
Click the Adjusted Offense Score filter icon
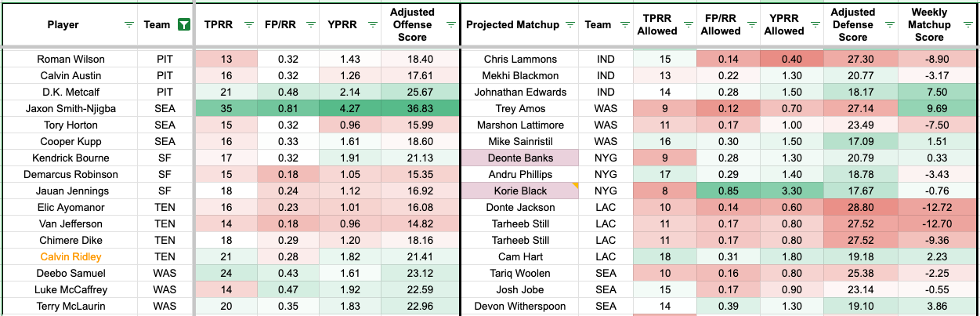(x=451, y=25)
